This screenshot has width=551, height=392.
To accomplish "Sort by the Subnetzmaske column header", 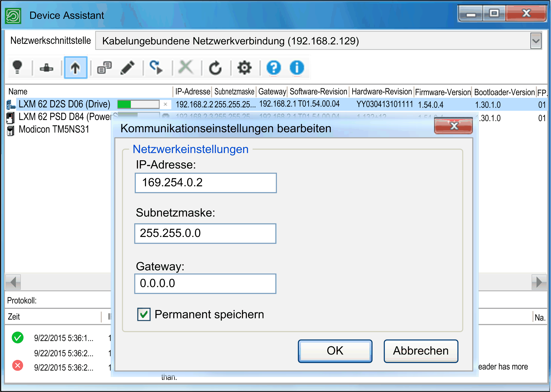I will [234, 92].
